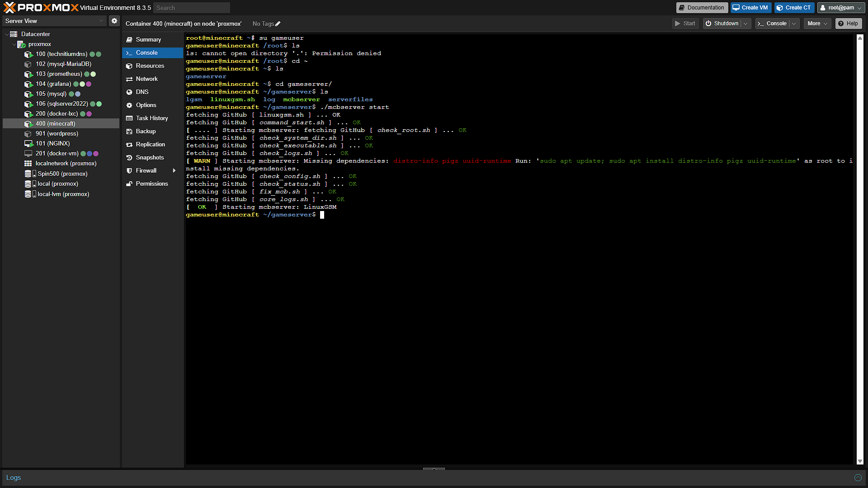Click Create VM button
Viewport: 868px width, 488px height.
tap(750, 8)
